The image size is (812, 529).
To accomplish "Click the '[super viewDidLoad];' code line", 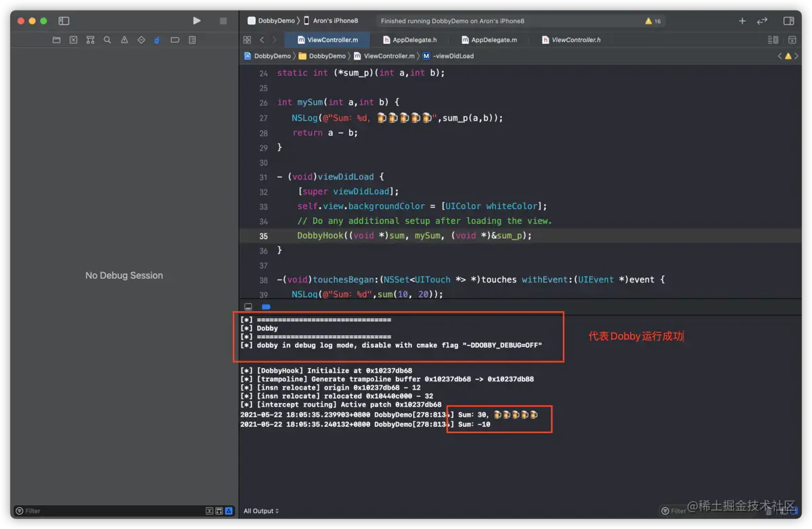I will pos(348,191).
